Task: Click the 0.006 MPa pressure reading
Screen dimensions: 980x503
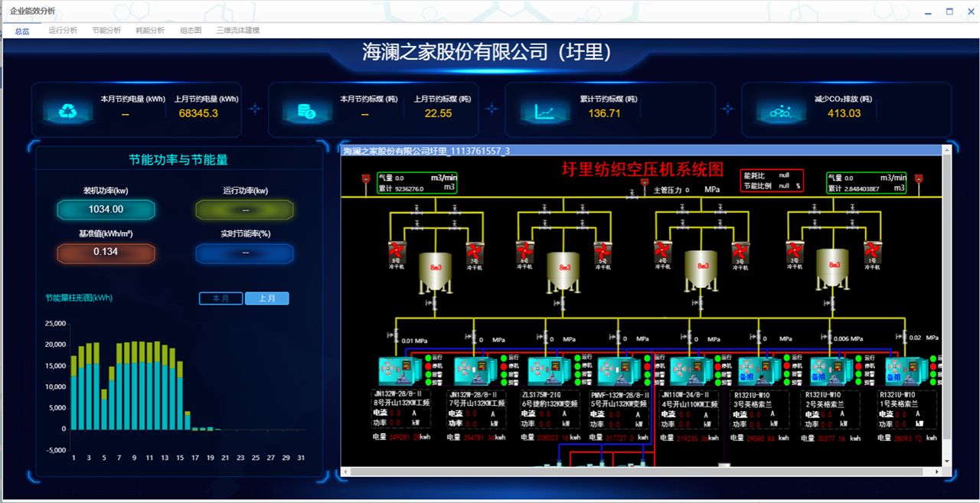Action: coord(850,338)
